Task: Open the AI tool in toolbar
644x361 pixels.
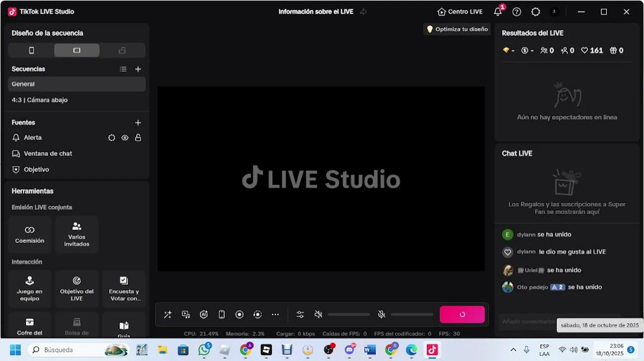Action: (204, 314)
